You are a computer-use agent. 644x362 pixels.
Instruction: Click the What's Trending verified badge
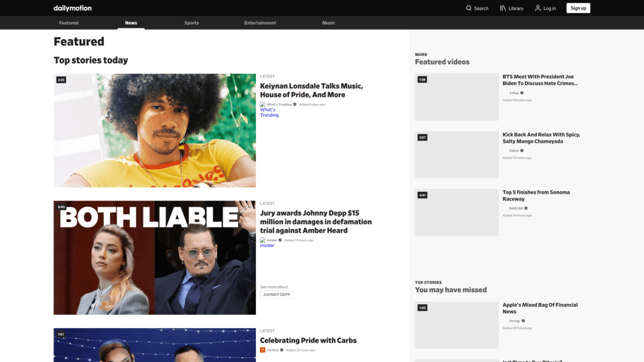point(295,104)
